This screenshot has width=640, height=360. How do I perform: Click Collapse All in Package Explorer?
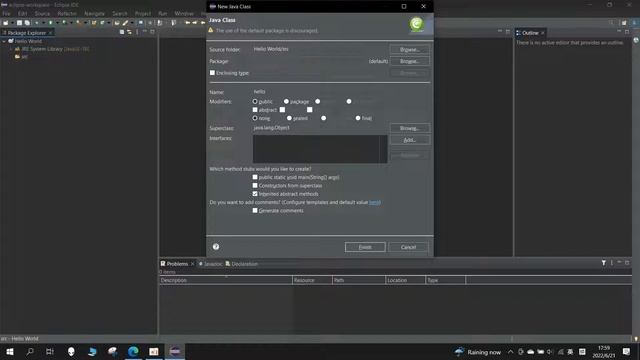coord(122,32)
